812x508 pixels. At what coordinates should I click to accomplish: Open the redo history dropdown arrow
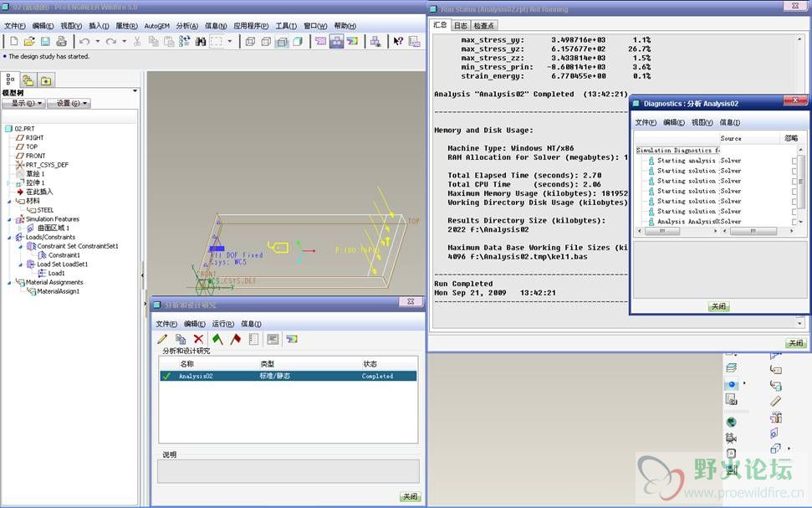(x=125, y=41)
